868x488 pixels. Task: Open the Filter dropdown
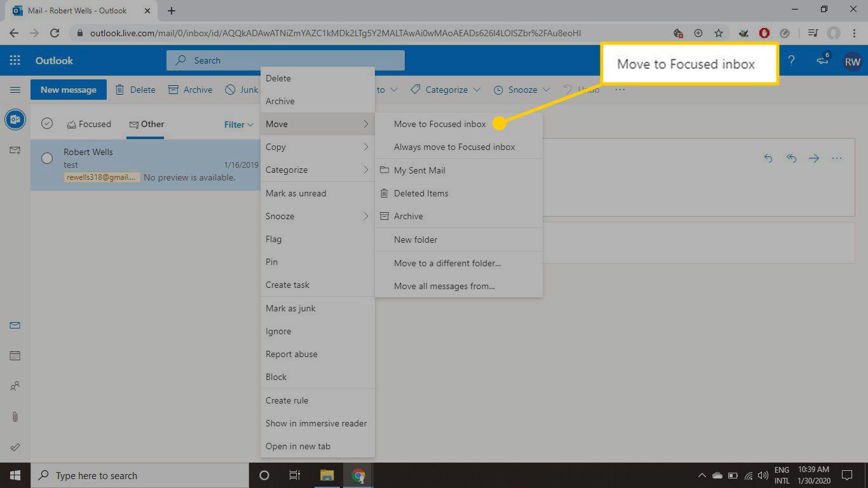pyautogui.click(x=239, y=125)
